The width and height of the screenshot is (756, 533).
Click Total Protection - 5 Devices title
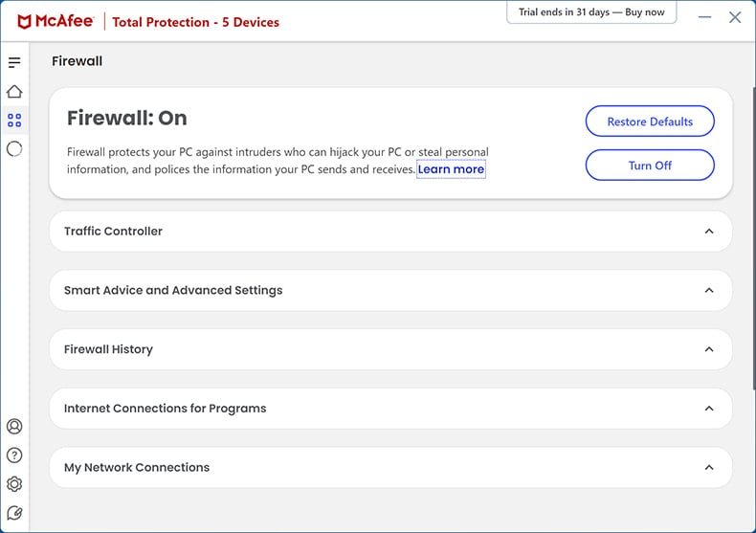[196, 22]
